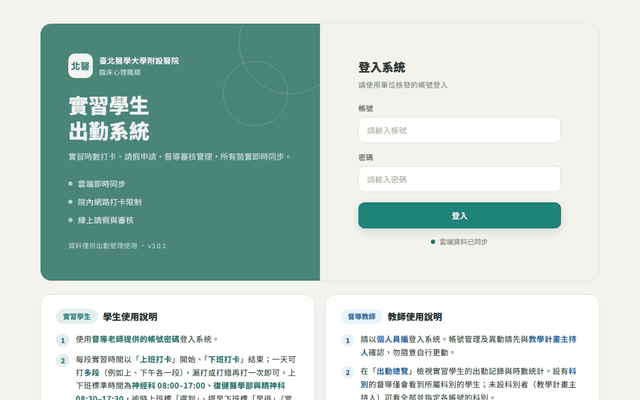Click the 學生使用說明 heading
The image size is (640, 400).
click(x=130, y=317)
